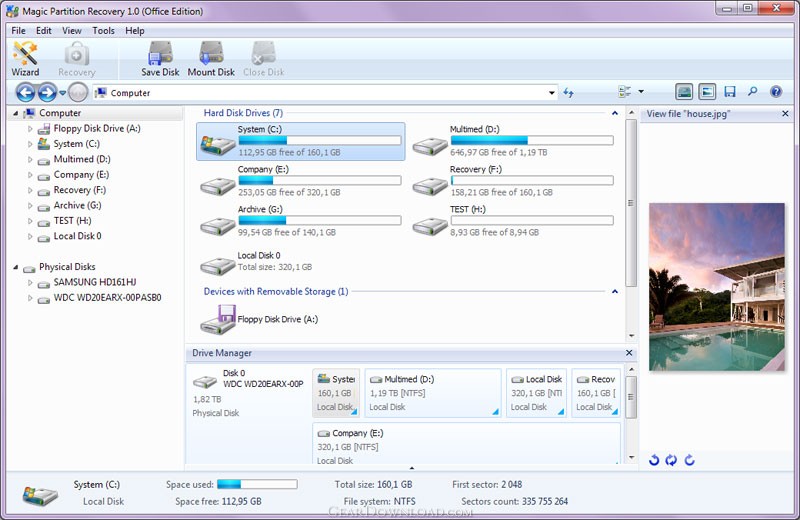The width and height of the screenshot is (800, 520).
Task: Rotate the preview image counterclockwise
Action: (654, 460)
